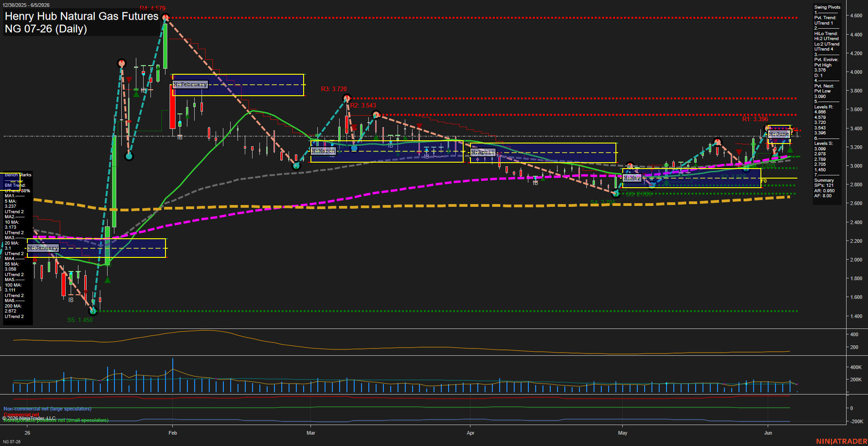
Task: Select the M:June monthly range label
Action: point(779,134)
